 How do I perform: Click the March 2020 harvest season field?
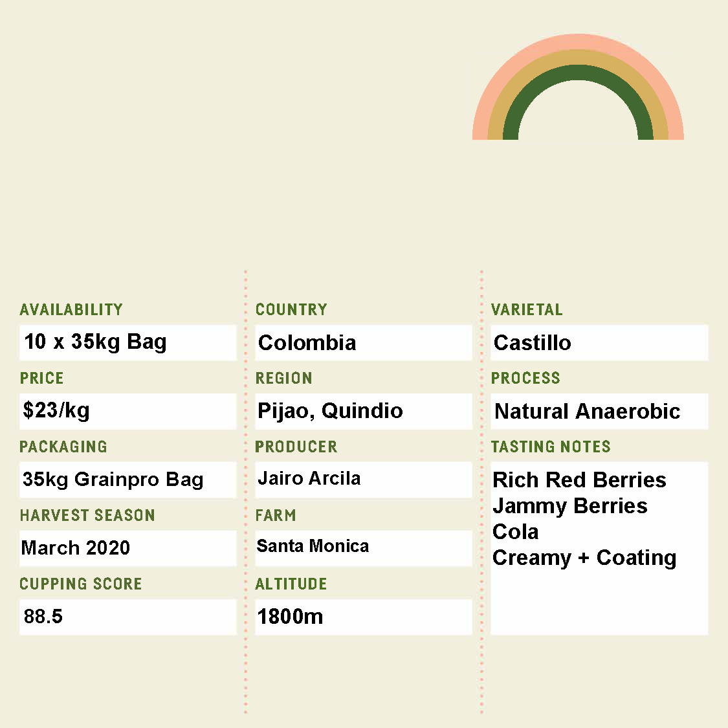(x=127, y=548)
